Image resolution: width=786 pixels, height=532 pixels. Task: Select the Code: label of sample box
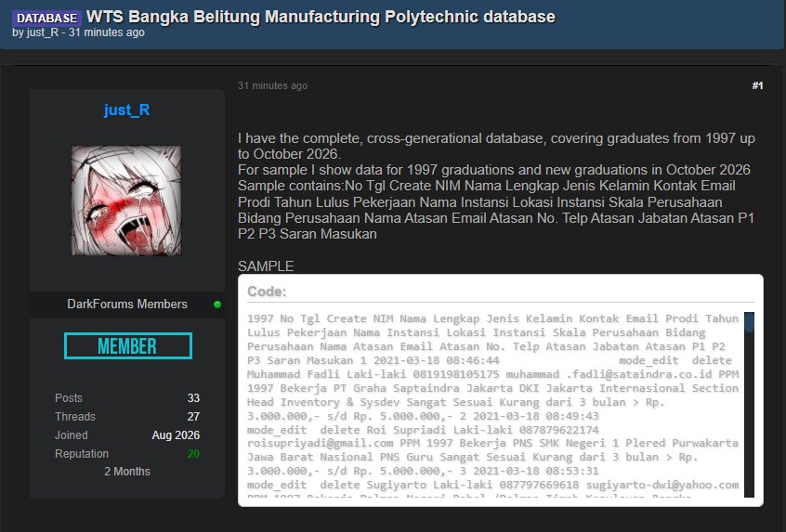pyautogui.click(x=267, y=292)
